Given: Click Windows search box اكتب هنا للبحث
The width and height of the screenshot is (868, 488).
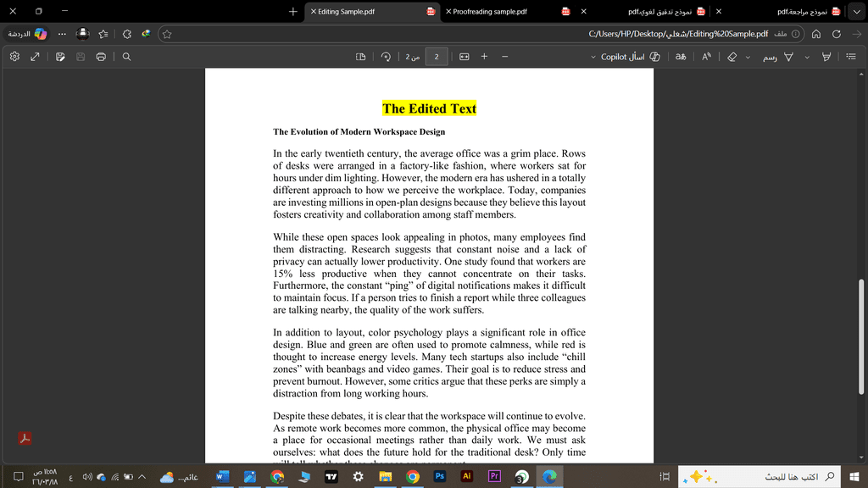Looking at the screenshot, I should (759, 476).
